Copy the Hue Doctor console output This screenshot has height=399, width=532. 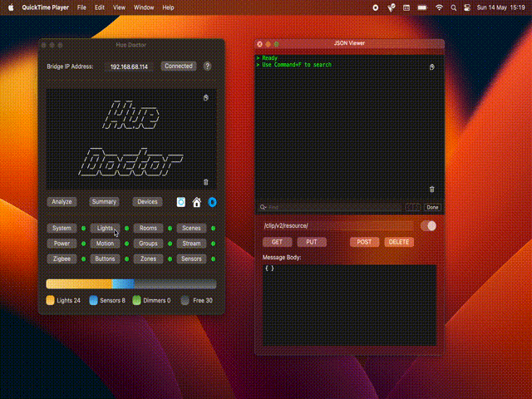click(205, 98)
